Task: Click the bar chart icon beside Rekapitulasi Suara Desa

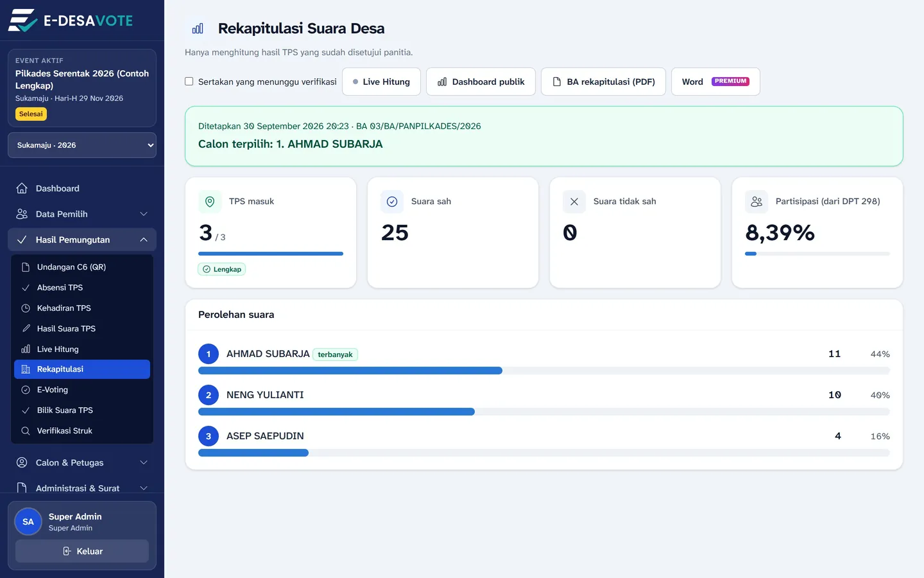Action: tap(198, 28)
